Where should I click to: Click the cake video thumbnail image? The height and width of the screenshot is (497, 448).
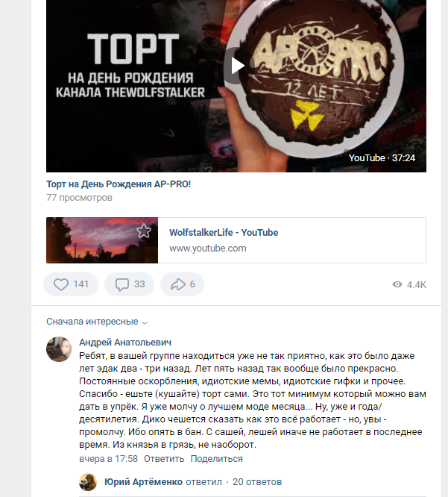tap(236, 86)
